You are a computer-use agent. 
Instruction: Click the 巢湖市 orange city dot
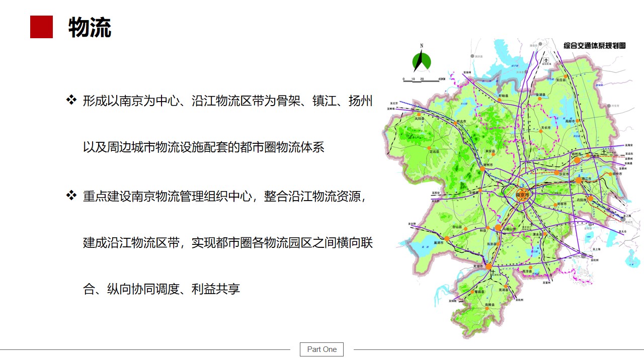tap(446, 238)
